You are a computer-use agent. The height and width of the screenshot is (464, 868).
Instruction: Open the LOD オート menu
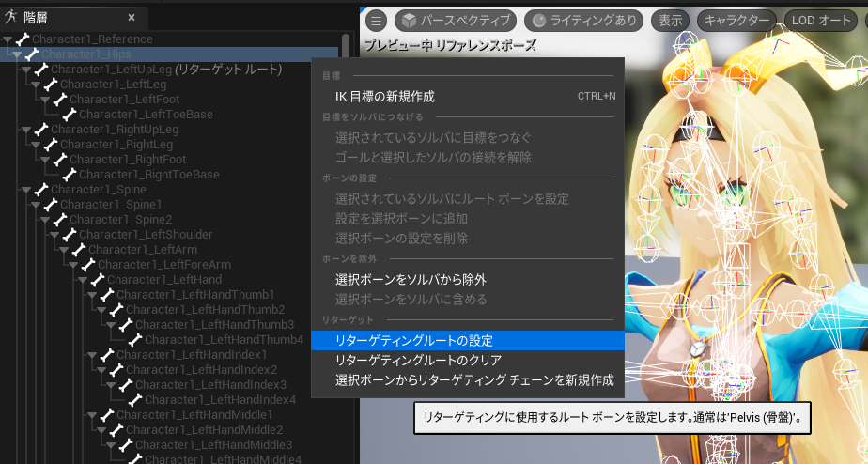coord(821,21)
